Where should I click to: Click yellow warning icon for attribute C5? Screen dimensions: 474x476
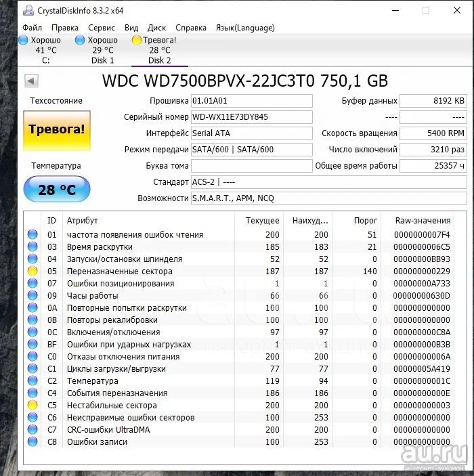[33, 406]
